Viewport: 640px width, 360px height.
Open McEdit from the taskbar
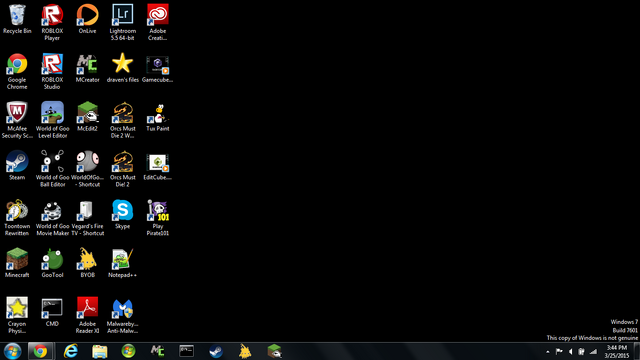[x=274, y=351]
